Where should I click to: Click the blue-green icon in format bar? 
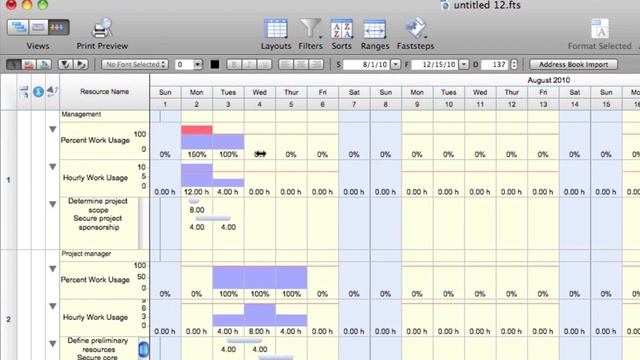(x=44, y=64)
